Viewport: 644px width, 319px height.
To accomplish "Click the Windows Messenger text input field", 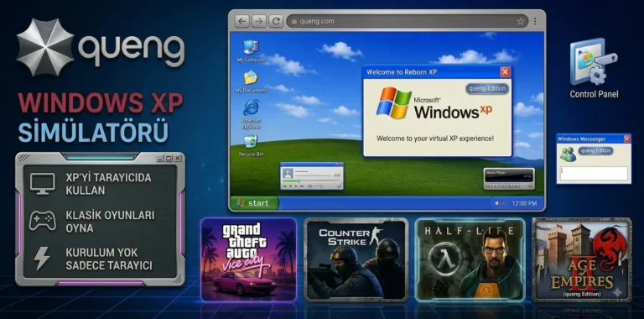I will 594,173.
